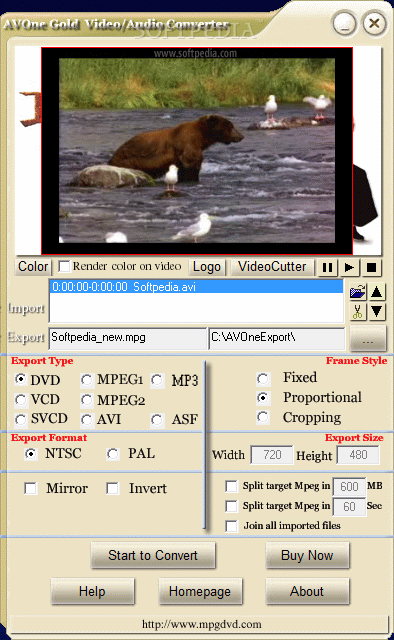Open the VideoCutter tool
The image size is (394, 640).
(272, 267)
